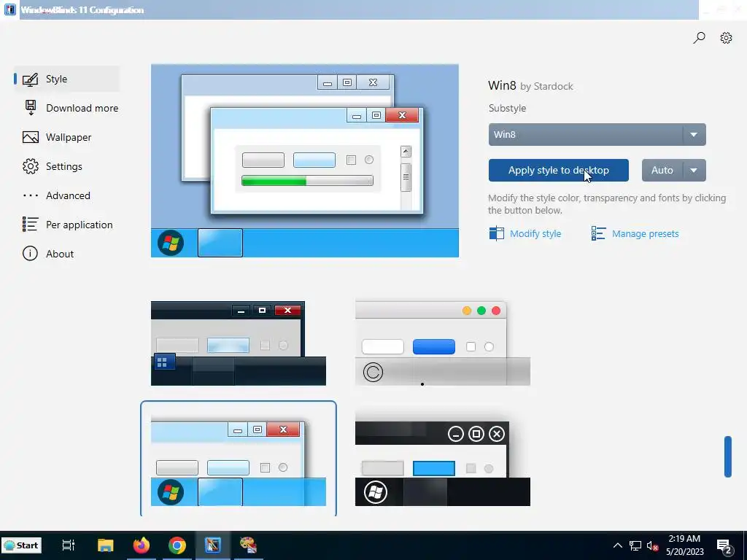Open the Per application section
The height and width of the screenshot is (560, 747).
(79, 225)
